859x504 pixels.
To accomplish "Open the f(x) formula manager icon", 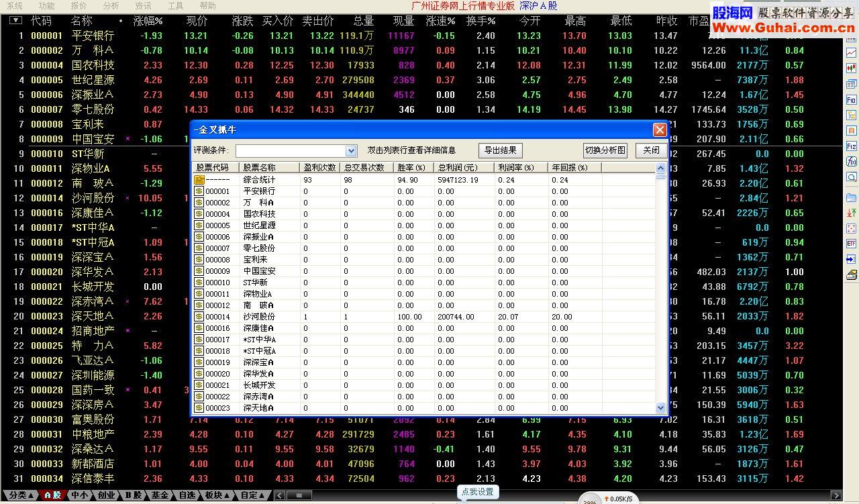I will 851,162.
